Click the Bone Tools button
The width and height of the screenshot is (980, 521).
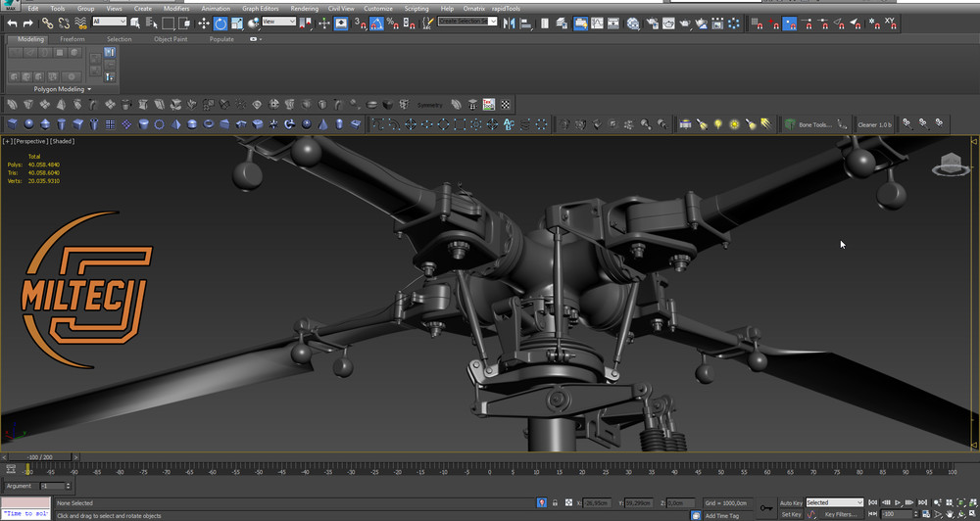click(x=813, y=124)
